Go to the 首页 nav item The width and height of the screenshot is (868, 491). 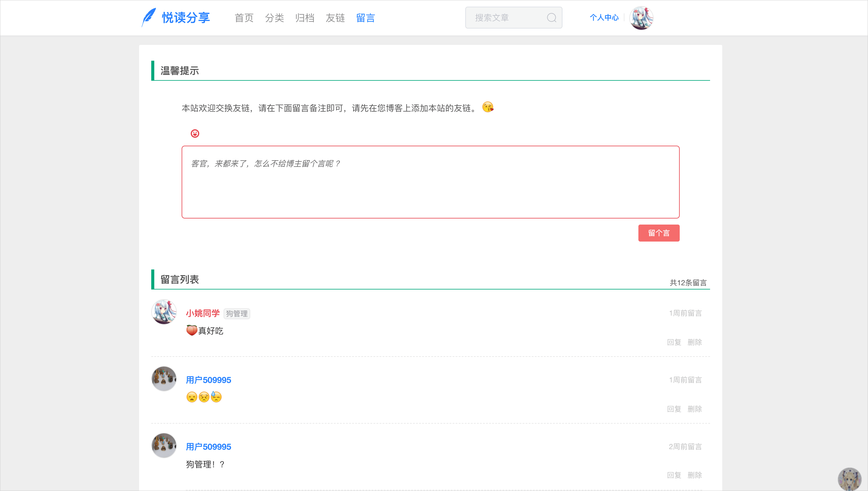[x=244, y=18]
